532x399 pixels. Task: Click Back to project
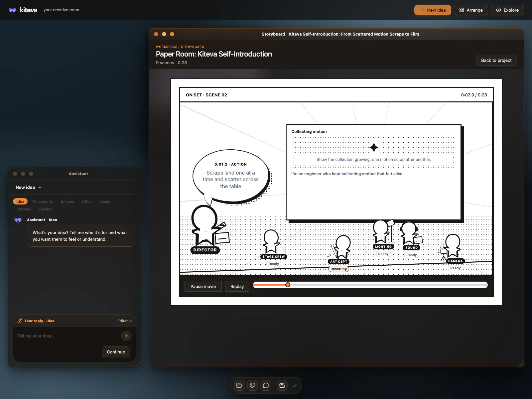(x=496, y=60)
